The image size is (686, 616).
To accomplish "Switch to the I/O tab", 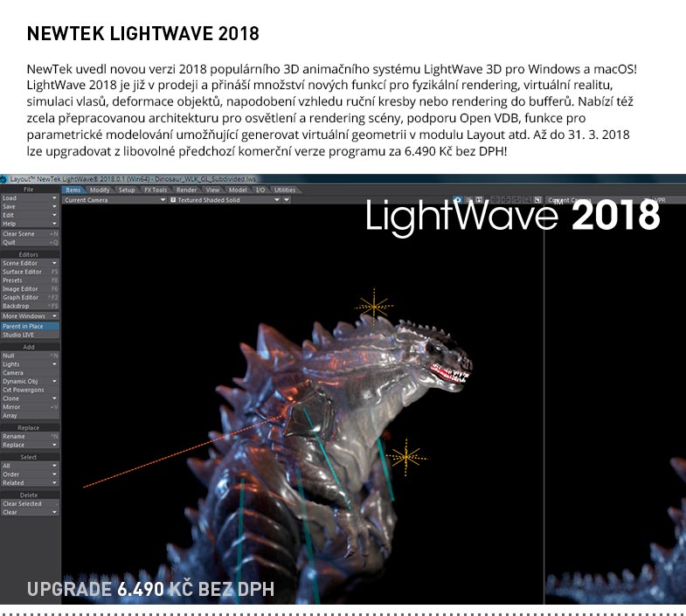I will 260,190.
